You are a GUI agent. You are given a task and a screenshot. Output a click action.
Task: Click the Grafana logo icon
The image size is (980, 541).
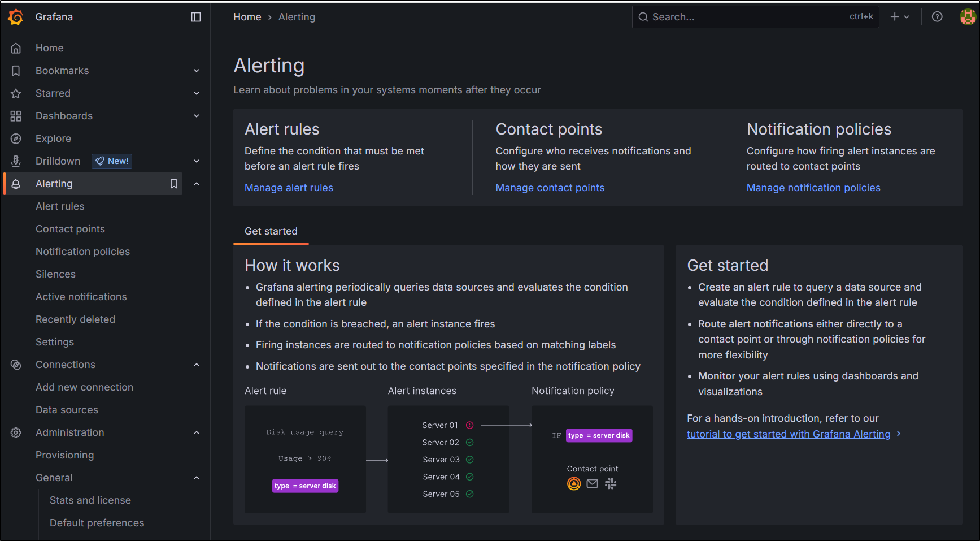coord(16,17)
